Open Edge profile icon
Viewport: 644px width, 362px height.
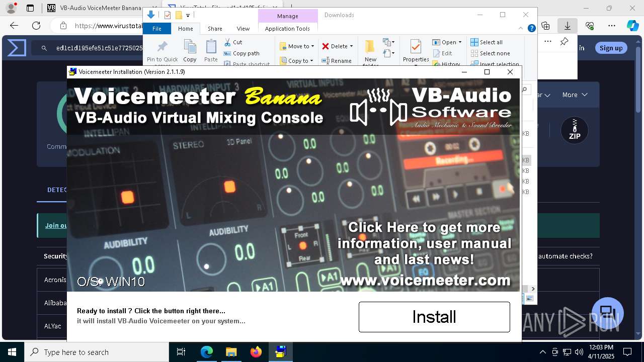11,8
